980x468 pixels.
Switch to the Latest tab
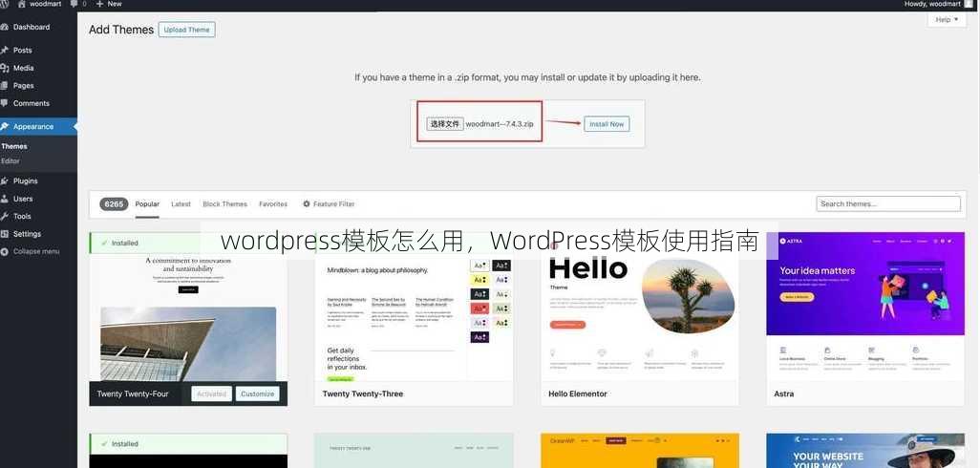(181, 204)
